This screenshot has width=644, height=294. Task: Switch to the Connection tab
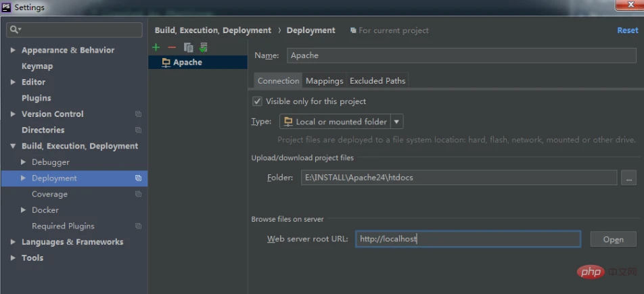278,81
